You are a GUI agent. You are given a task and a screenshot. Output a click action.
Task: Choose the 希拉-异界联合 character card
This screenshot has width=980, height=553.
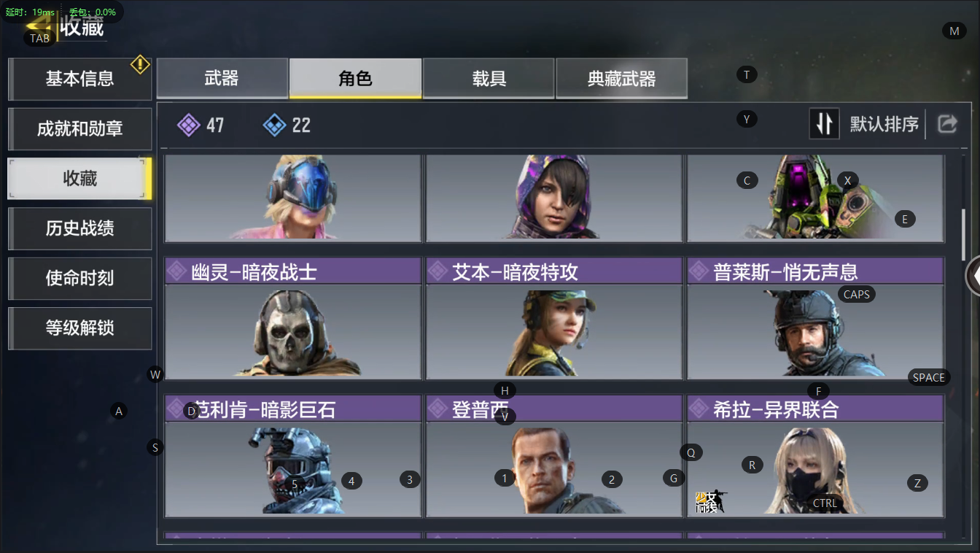click(815, 456)
